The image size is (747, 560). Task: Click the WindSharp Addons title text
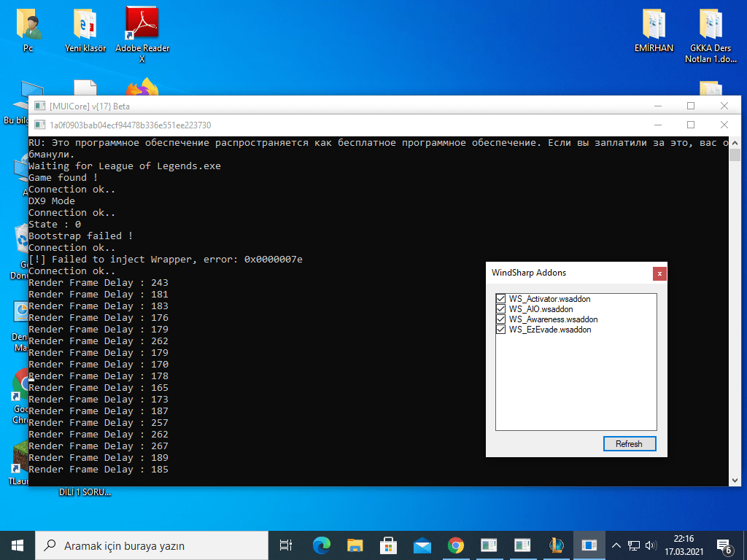[529, 273]
